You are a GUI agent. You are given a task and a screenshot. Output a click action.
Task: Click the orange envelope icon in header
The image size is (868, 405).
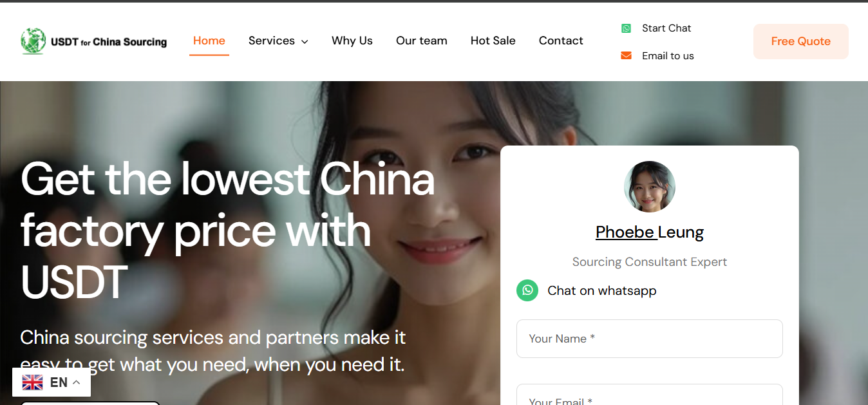tap(626, 55)
